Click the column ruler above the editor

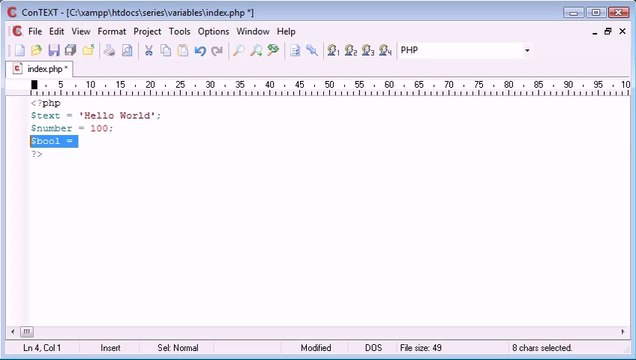click(329, 87)
